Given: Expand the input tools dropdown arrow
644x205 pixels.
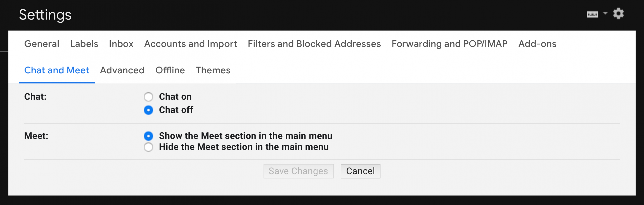Looking at the screenshot, I should [605, 13].
